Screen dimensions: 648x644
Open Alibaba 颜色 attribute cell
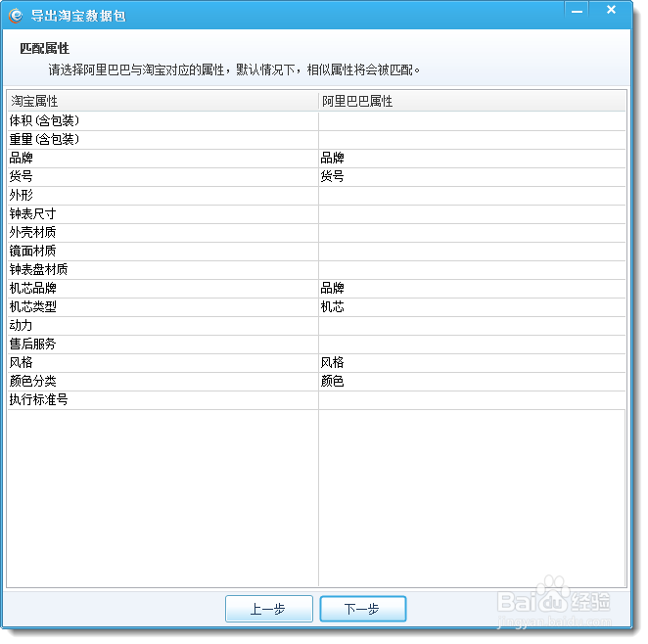473,382
